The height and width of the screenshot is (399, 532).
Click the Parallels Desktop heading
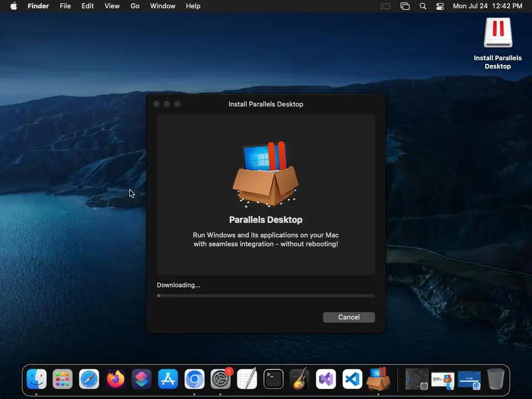pyautogui.click(x=265, y=220)
